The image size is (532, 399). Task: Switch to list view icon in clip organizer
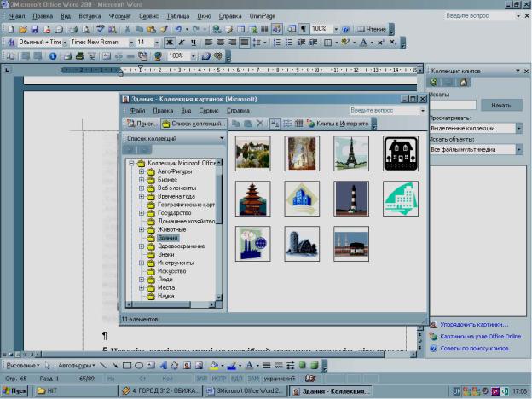coord(287,124)
